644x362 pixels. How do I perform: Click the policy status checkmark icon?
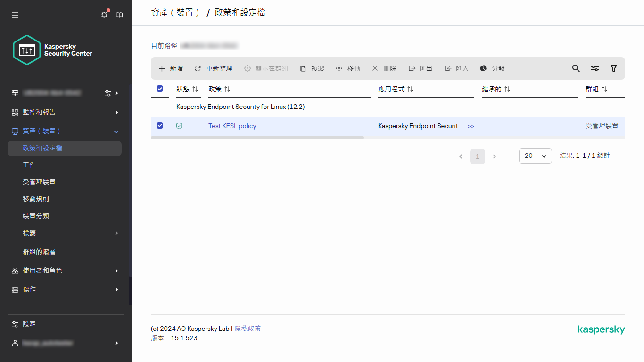click(179, 126)
